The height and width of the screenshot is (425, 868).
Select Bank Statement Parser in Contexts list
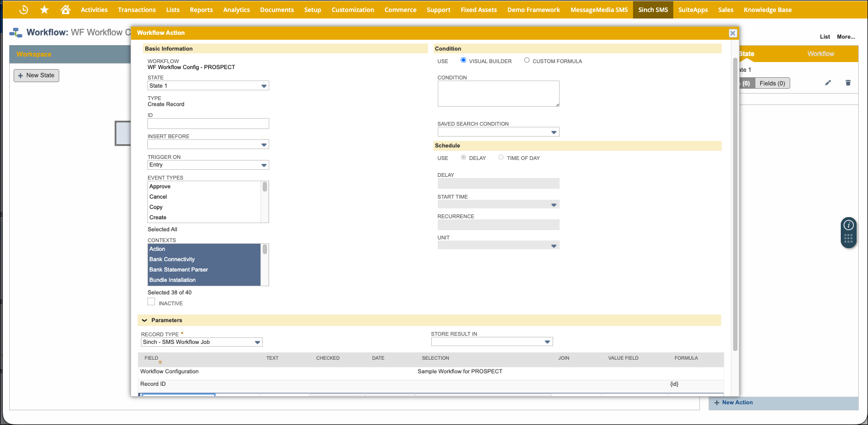point(204,270)
